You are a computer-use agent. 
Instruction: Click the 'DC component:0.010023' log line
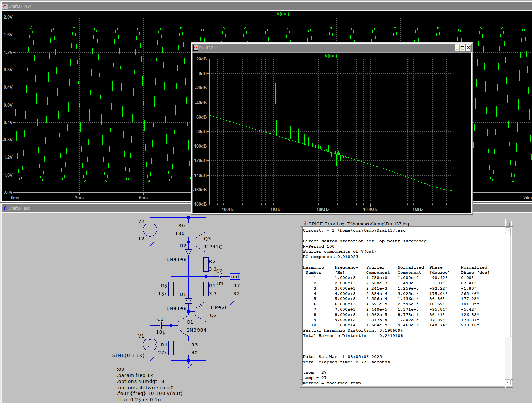330,257
